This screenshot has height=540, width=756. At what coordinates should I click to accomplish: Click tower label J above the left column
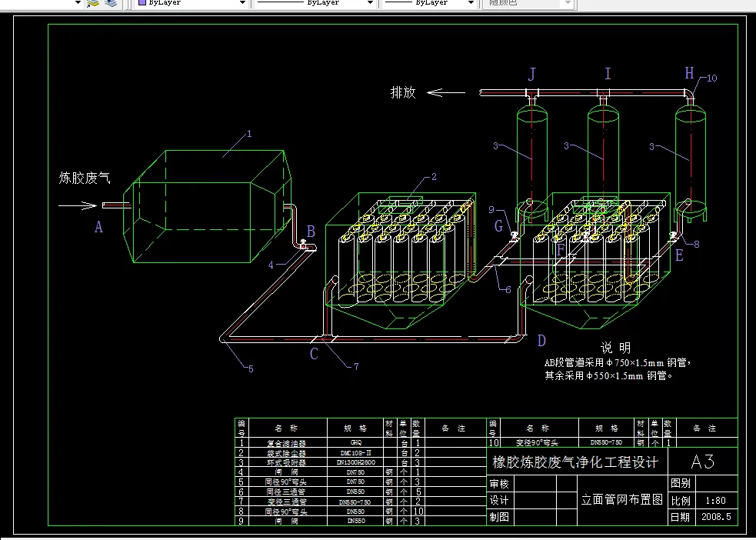532,75
